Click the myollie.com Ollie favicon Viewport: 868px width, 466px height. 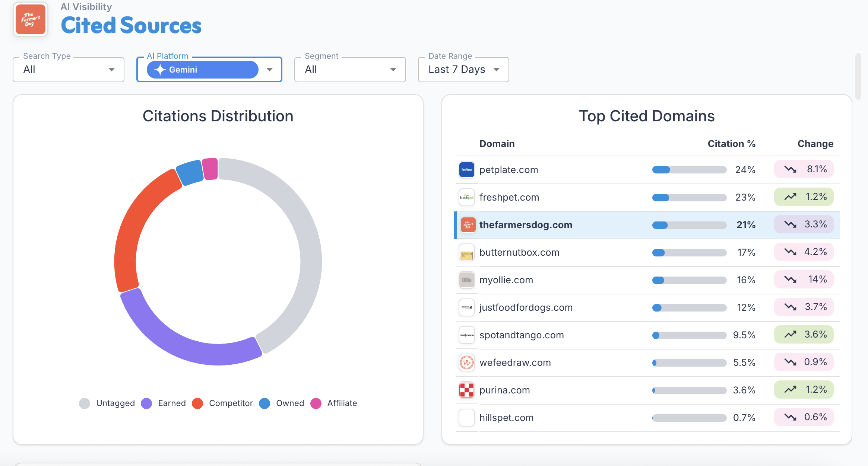[x=466, y=280]
